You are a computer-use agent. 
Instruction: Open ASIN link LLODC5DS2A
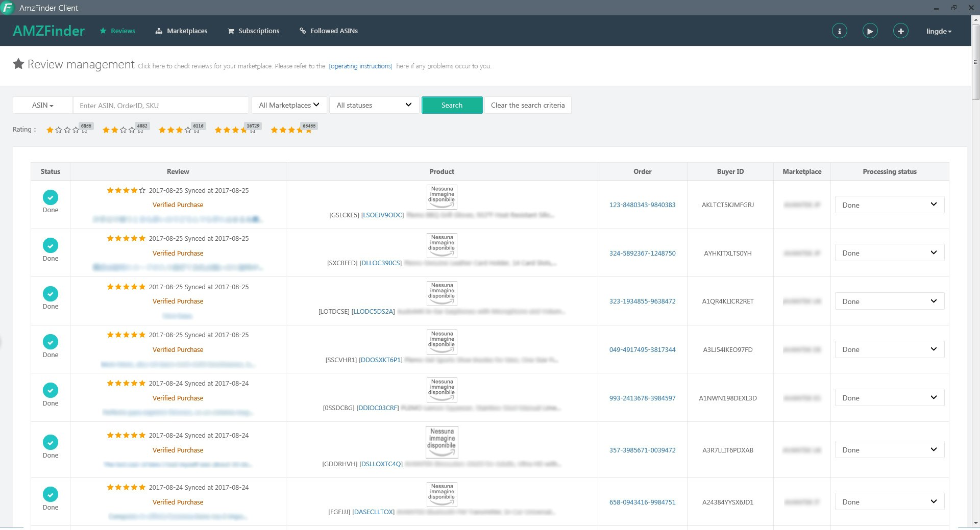click(x=373, y=311)
